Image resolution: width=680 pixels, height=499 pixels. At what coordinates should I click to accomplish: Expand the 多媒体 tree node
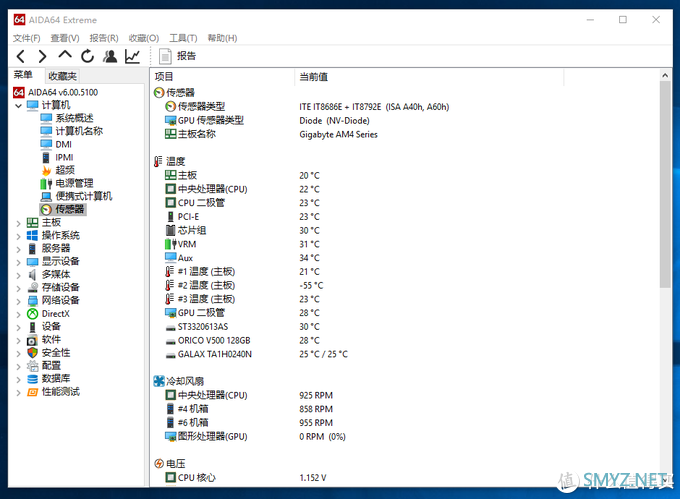[18, 275]
